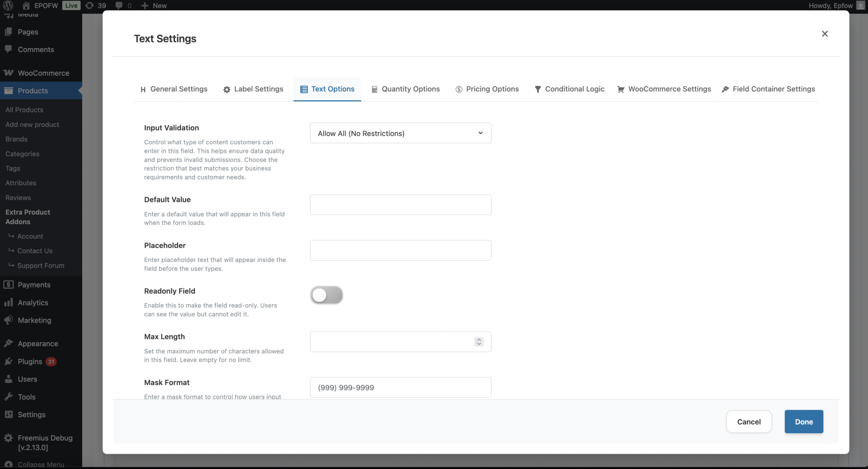Enable the Readonly Field toggle
868x469 pixels.
(x=326, y=295)
